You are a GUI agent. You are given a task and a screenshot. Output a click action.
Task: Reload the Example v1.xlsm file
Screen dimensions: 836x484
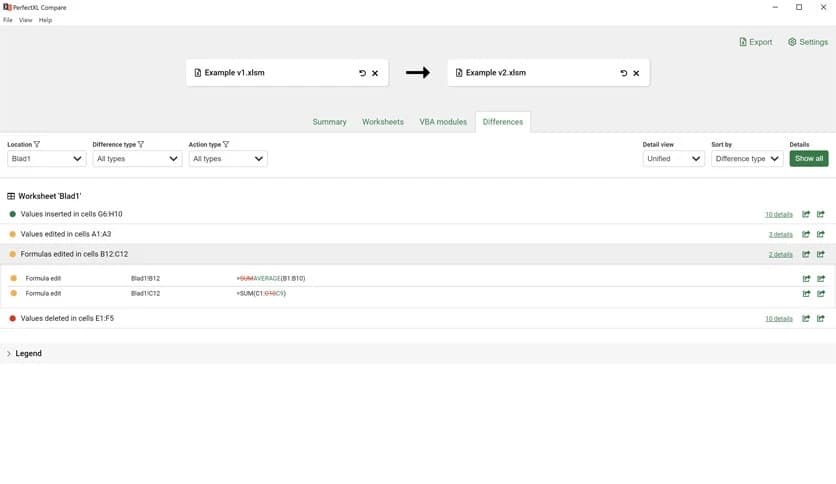point(363,73)
